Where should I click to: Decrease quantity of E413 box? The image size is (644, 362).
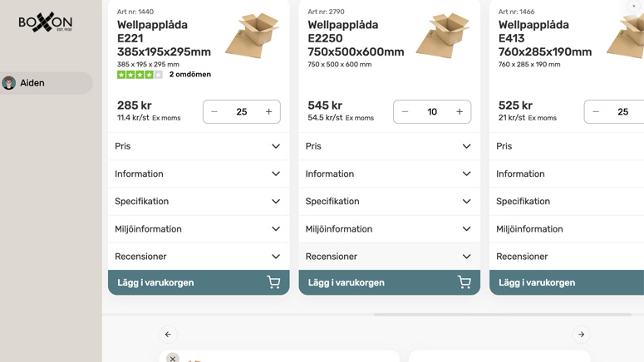click(596, 111)
